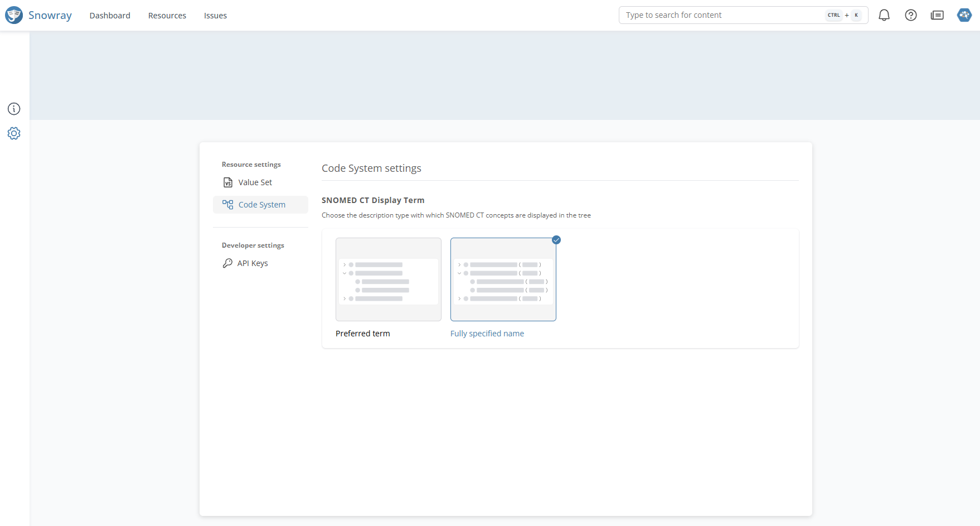
Task: Open the Resources menu
Action: coord(167,16)
